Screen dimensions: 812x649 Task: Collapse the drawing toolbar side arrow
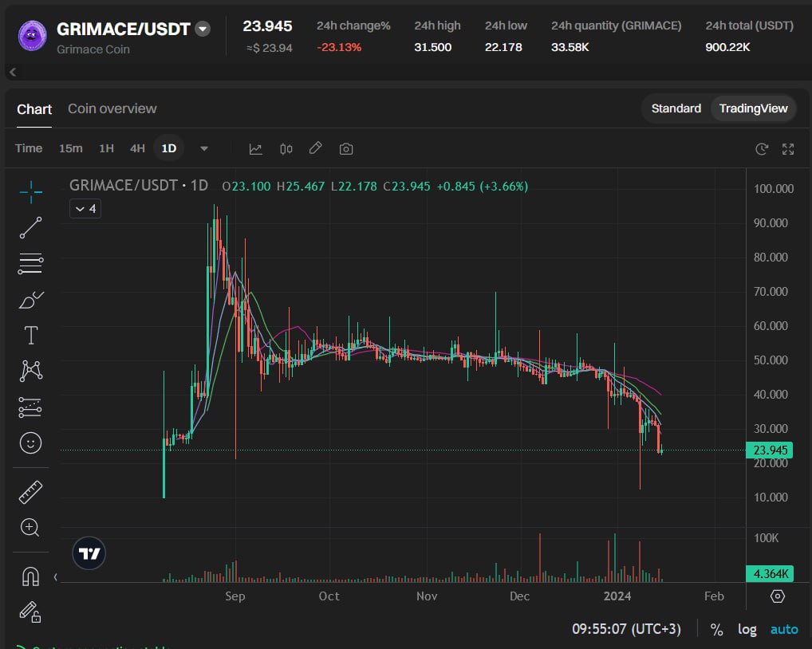55,576
